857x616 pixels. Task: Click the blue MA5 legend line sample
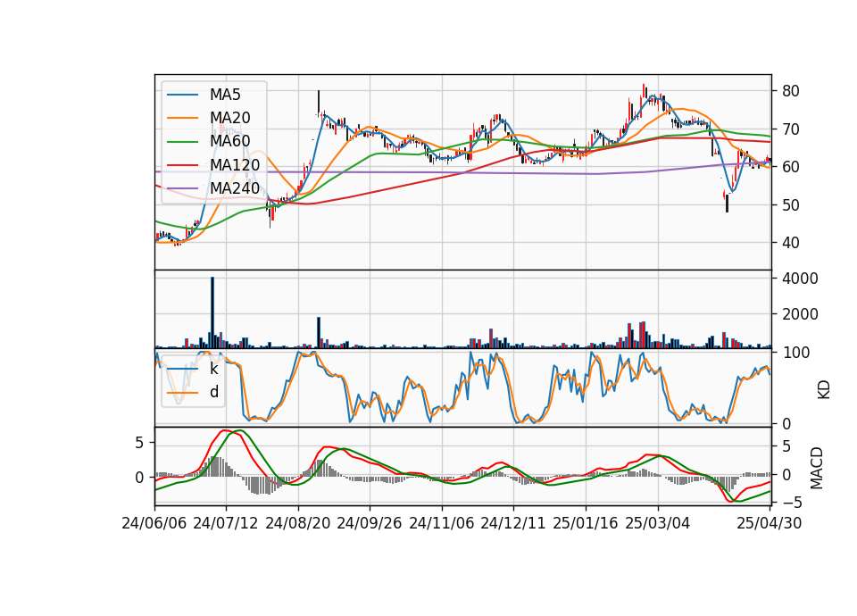tap(182, 96)
